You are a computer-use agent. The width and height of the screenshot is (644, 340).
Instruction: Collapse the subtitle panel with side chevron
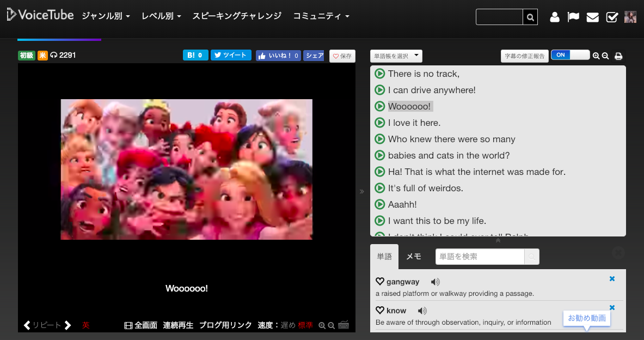click(x=362, y=192)
